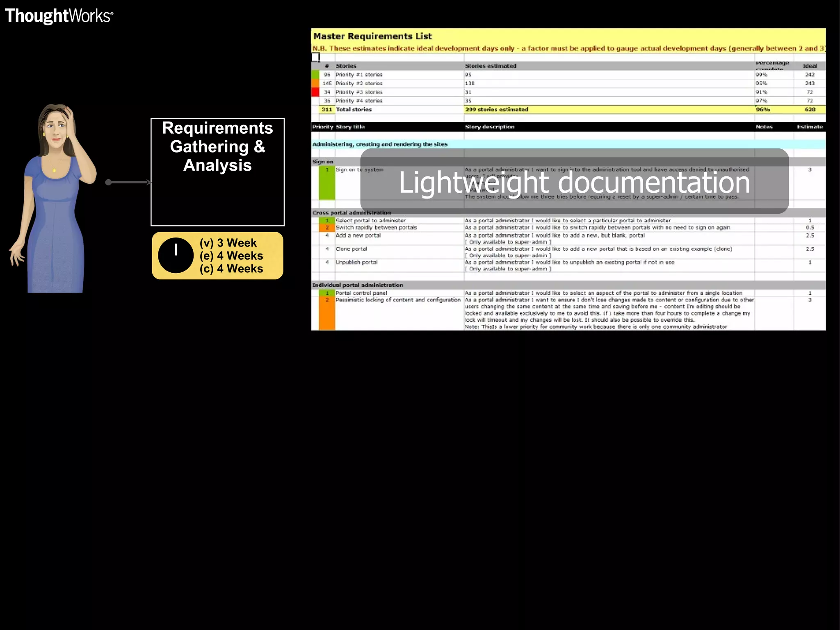This screenshot has height=630, width=840.
Task: Click the "(e) 4 Weeks" line
Action: tap(231, 256)
